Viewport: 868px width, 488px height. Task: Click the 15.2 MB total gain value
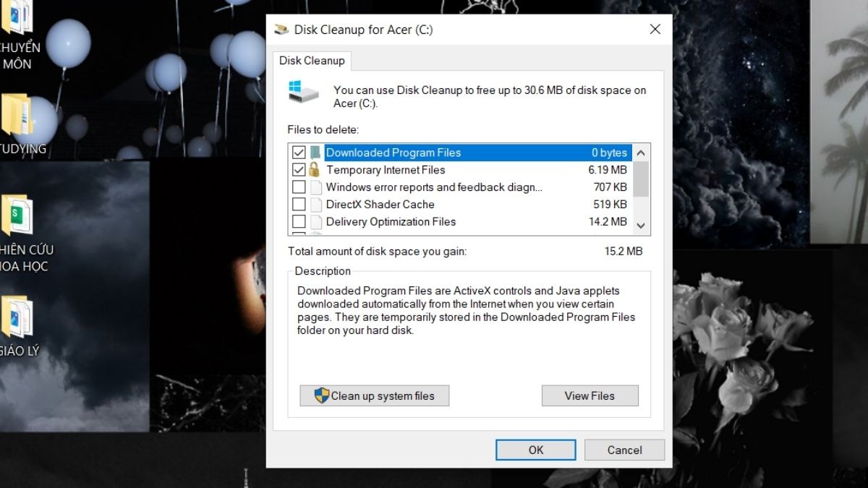(x=624, y=252)
